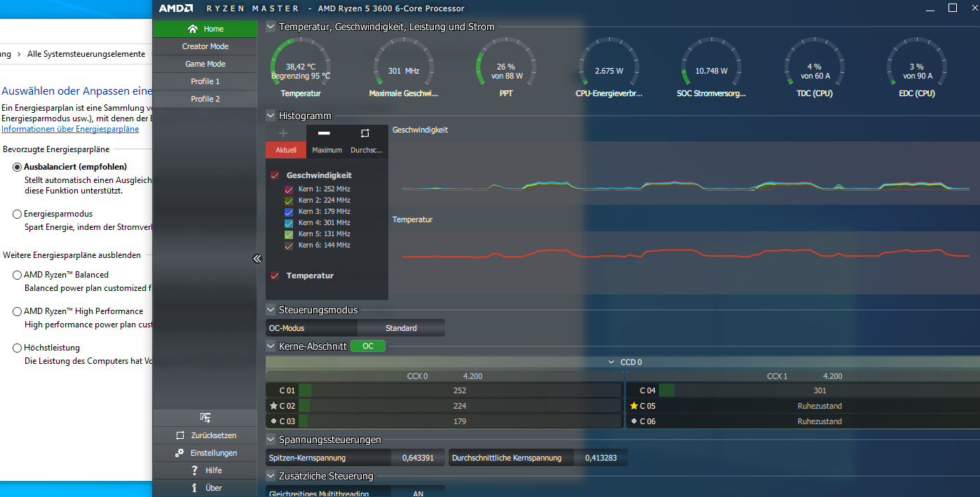This screenshot has height=497, width=980.
Task: Click the green OC button
Action: pos(368,346)
